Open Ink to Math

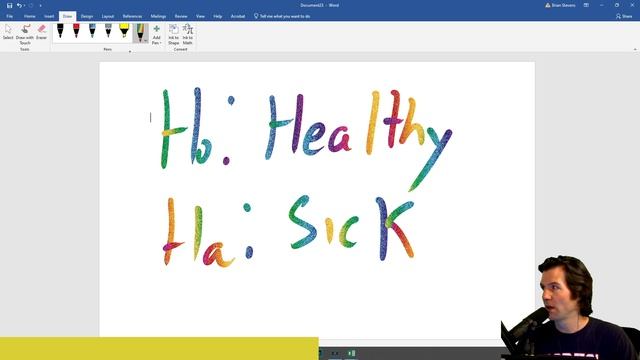pos(188,34)
